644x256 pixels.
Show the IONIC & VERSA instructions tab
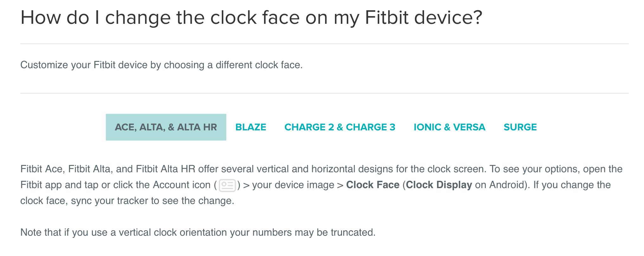[449, 127]
